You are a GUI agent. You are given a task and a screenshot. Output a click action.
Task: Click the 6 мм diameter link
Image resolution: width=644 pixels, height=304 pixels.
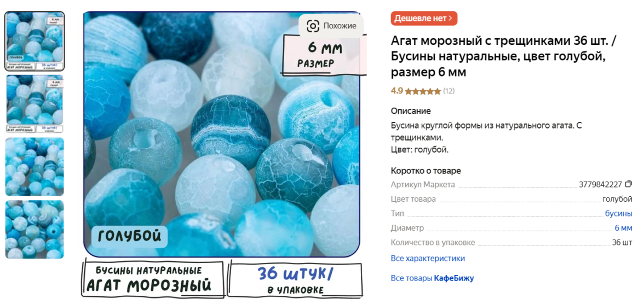pyautogui.click(x=623, y=228)
